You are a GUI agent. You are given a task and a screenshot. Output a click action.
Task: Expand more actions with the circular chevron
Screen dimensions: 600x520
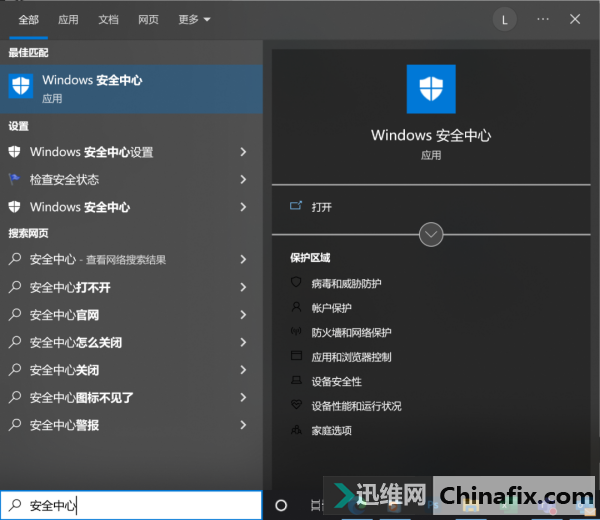(431, 234)
